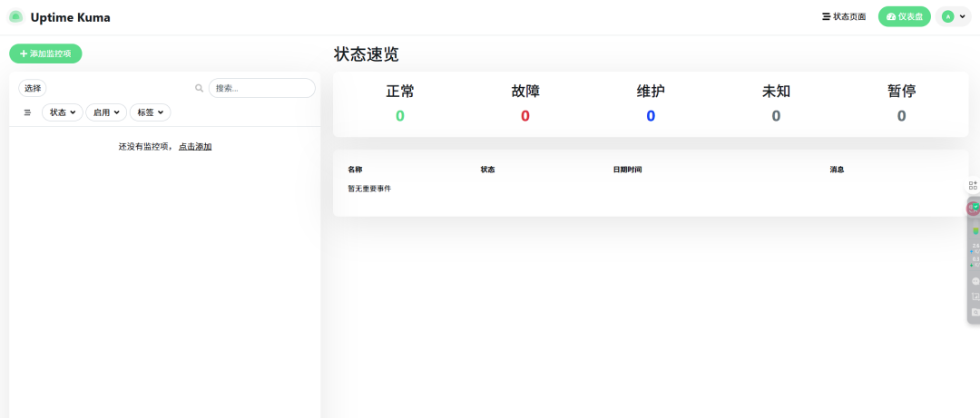The image size is (980, 418).
Task: Click the pink shield icon in side panel
Action: point(973,208)
